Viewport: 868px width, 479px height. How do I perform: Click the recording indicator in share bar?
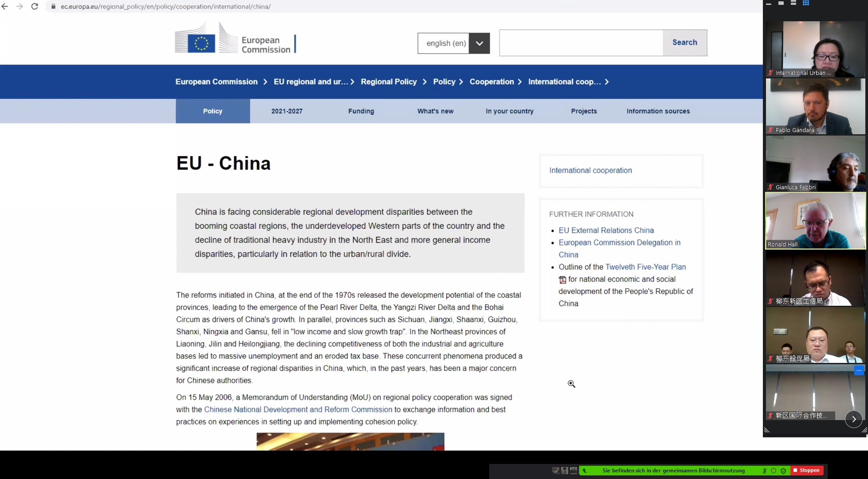(774, 471)
